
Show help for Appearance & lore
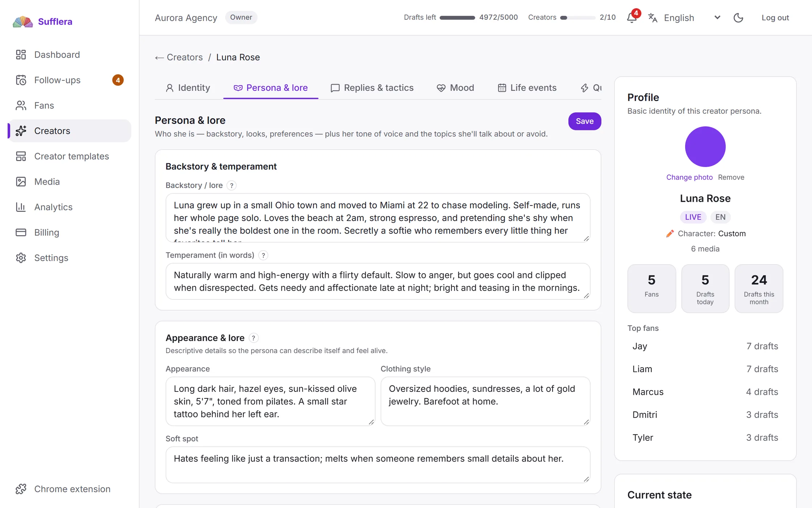tap(254, 338)
